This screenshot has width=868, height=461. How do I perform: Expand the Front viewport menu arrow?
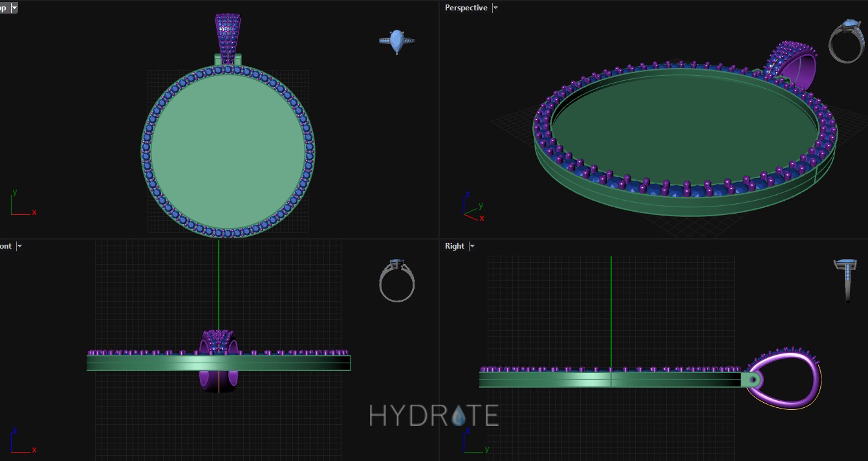pyautogui.click(x=19, y=246)
